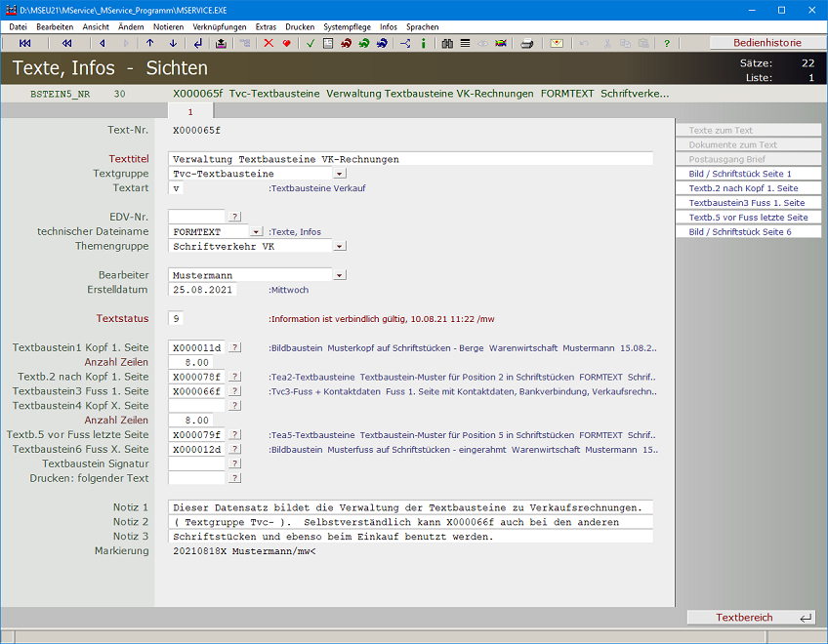Expand the Bearbeiter dropdown
Screen dimensions: 828x644
[339, 275]
